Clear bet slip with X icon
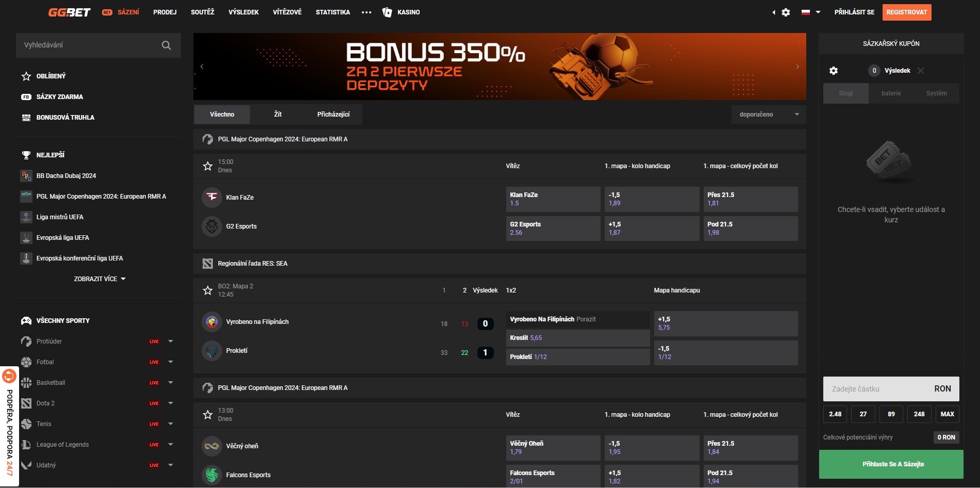This screenshot has width=980, height=488. click(921, 71)
